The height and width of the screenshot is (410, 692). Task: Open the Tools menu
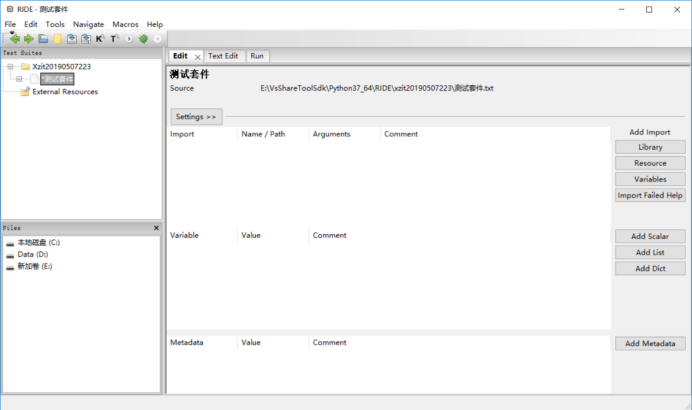coord(55,24)
